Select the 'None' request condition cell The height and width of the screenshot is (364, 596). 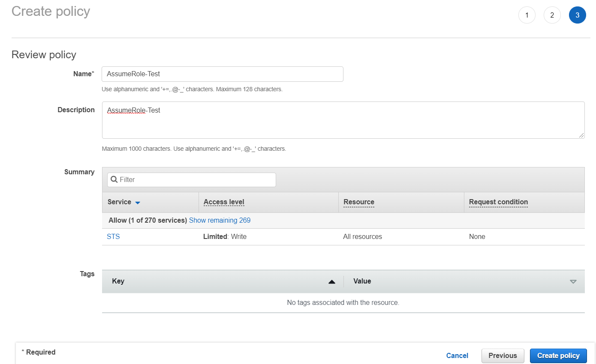[x=477, y=236]
